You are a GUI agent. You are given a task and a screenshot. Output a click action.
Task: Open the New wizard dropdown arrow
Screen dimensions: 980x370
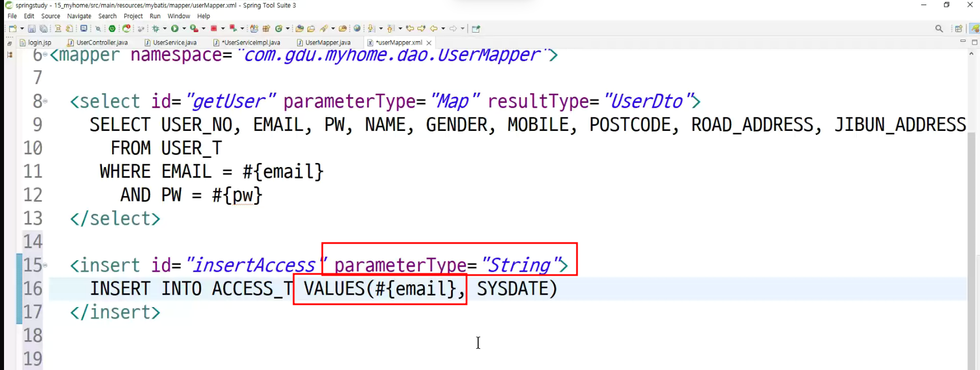(22, 29)
